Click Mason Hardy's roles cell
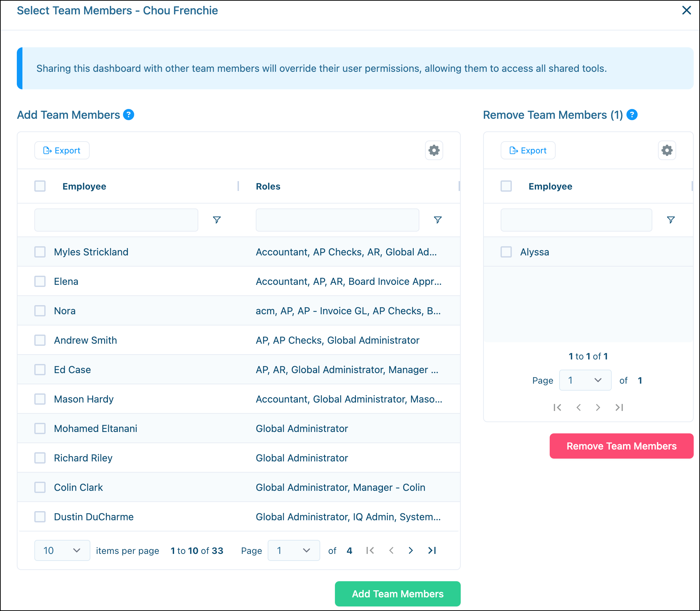 click(349, 399)
